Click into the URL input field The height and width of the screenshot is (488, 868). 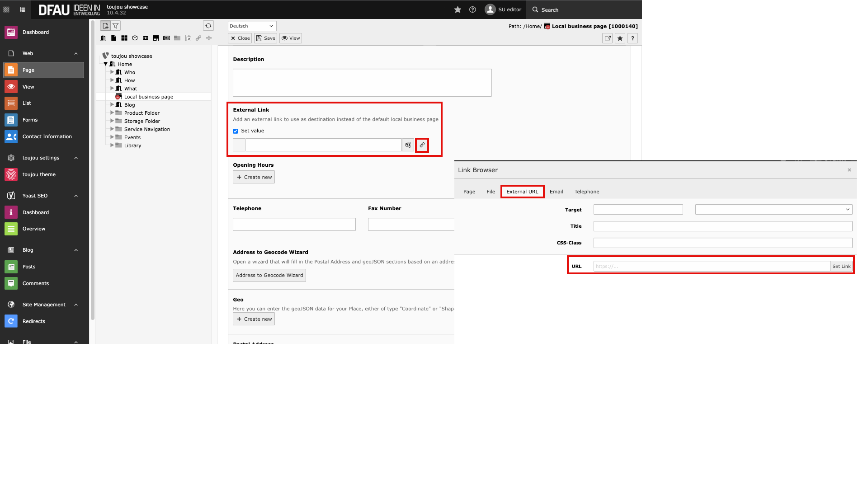[711, 266]
